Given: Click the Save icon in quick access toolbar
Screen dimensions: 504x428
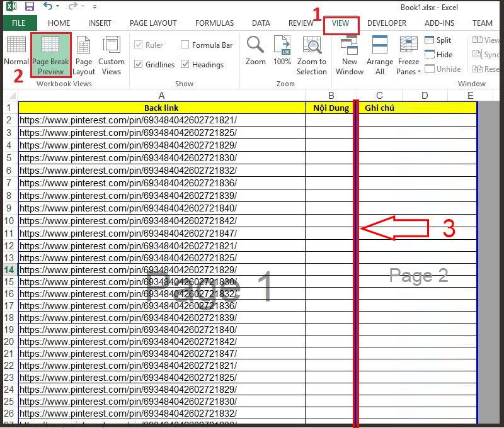Looking at the screenshot, I should pyautogui.click(x=30, y=6).
